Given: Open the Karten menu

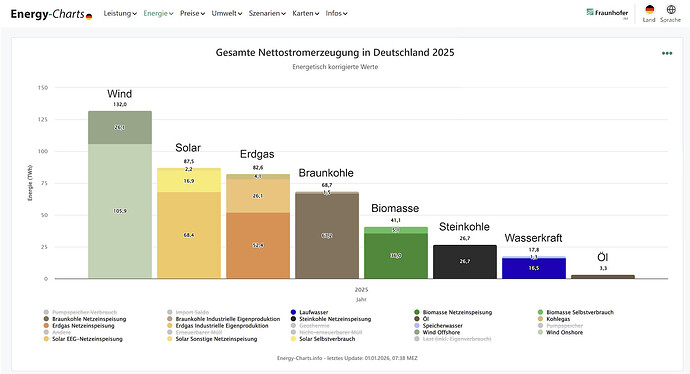Looking at the screenshot, I should click(305, 14).
